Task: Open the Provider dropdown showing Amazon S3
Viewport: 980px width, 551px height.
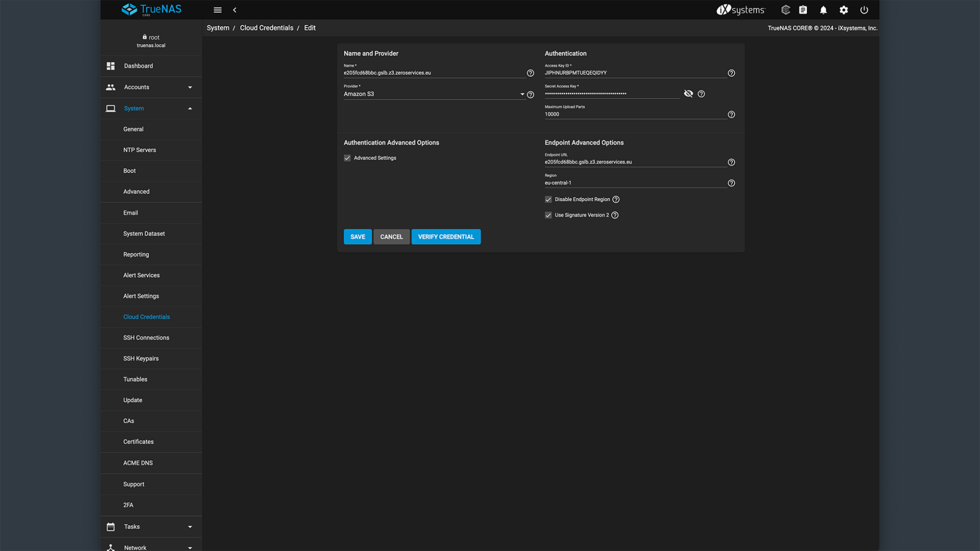Action: 522,94
